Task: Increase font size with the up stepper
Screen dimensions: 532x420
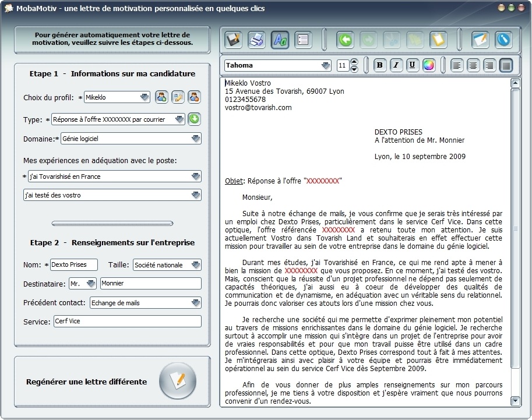Action: [354, 62]
